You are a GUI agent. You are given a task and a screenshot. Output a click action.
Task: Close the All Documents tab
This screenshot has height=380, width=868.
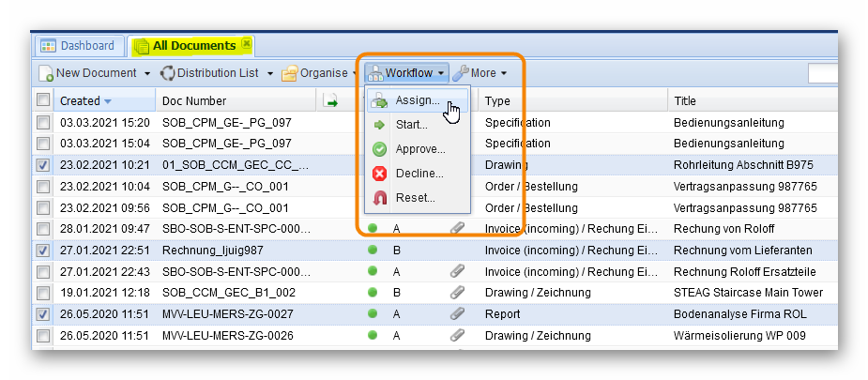pos(246,44)
